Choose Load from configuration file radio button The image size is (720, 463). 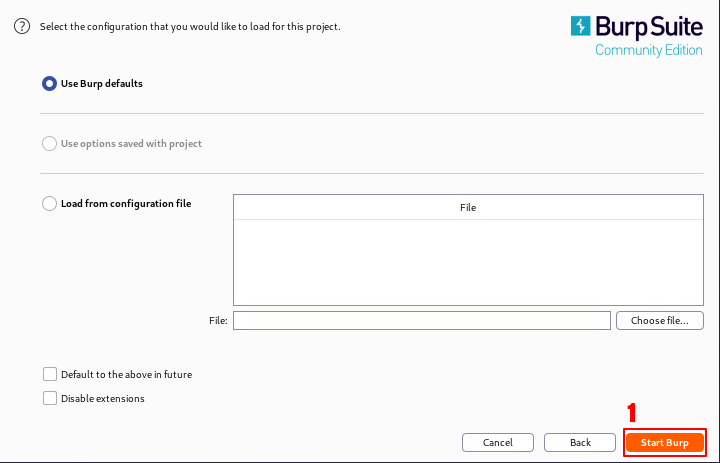[x=49, y=204]
